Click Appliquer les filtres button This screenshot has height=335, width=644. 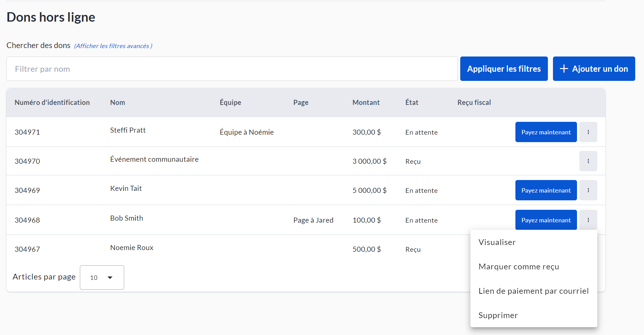pyautogui.click(x=504, y=69)
